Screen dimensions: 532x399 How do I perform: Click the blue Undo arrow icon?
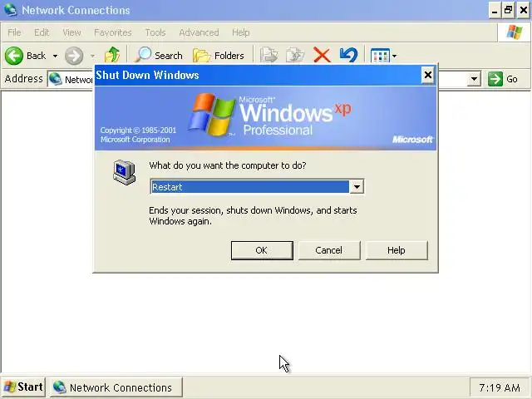348,55
